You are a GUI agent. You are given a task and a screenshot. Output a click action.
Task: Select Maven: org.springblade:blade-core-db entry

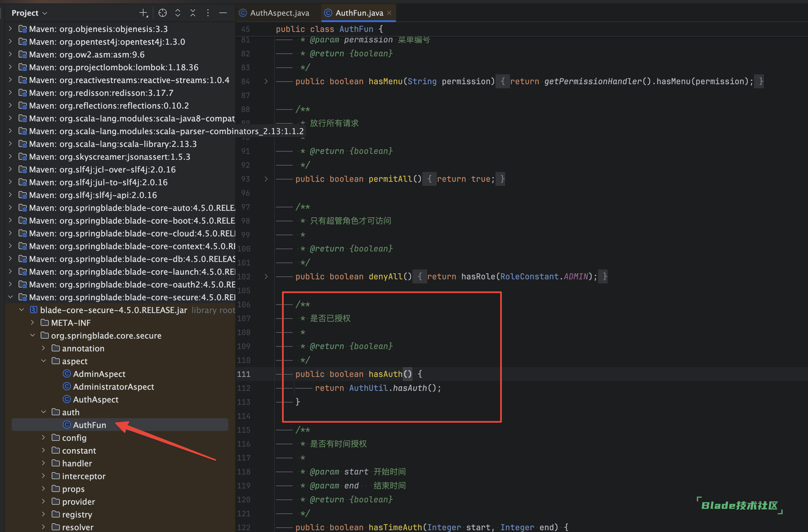point(132,259)
